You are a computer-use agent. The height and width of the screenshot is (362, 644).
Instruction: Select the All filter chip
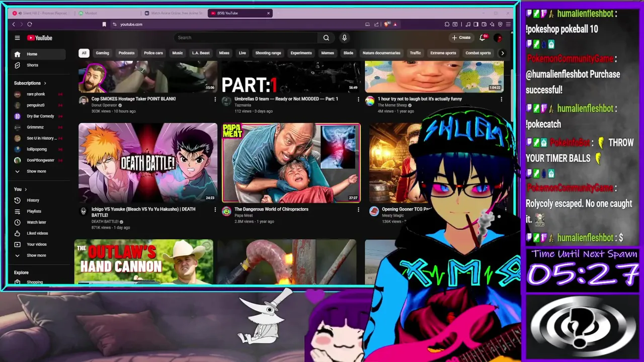(x=84, y=53)
